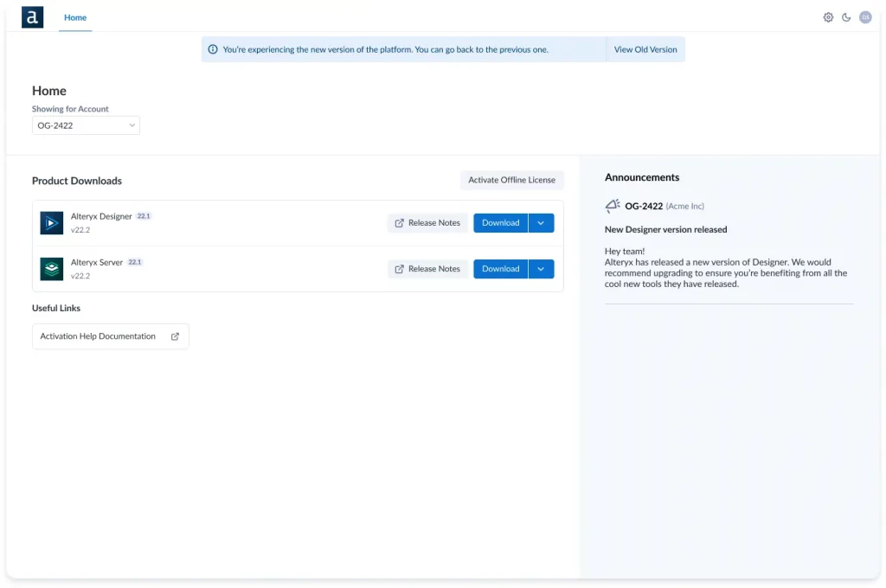Click the OG-2422 announcement title

coord(644,206)
